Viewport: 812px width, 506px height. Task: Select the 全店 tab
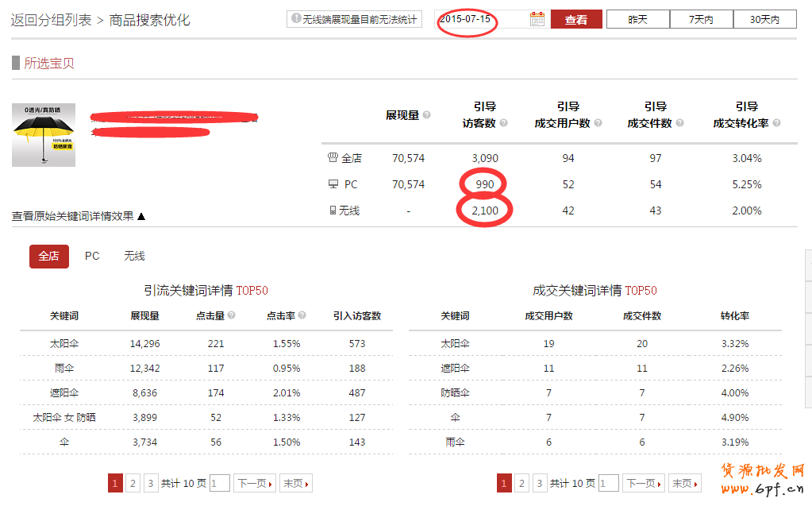(x=49, y=256)
